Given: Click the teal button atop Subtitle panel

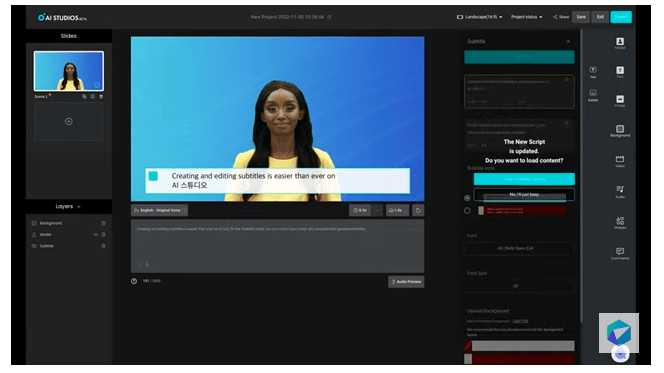Looking at the screenshot, I should (519, 57).
